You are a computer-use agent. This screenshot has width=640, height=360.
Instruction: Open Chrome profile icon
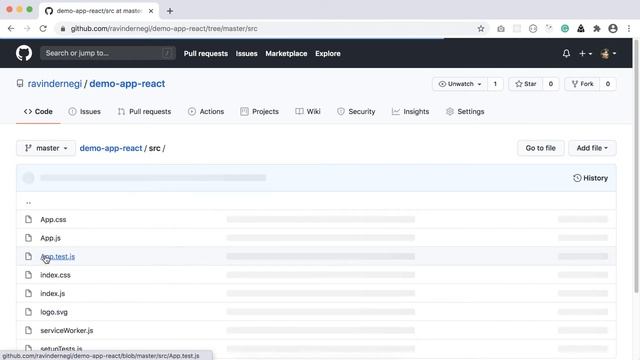tap(613, 29)
